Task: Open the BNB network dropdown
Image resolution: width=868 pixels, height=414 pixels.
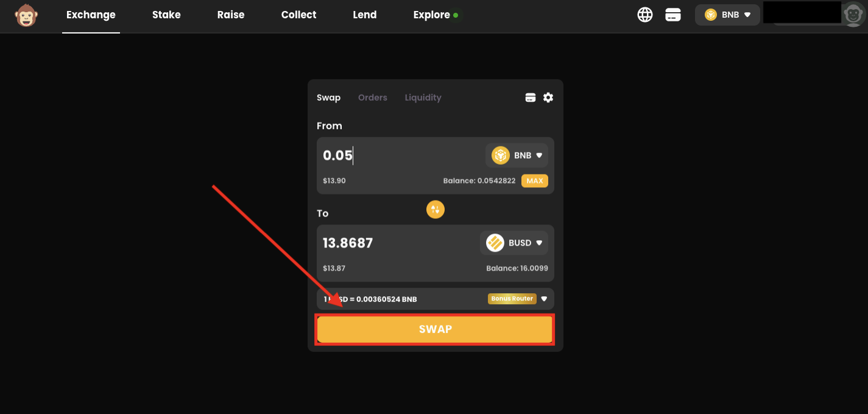Action: [727, 14]
